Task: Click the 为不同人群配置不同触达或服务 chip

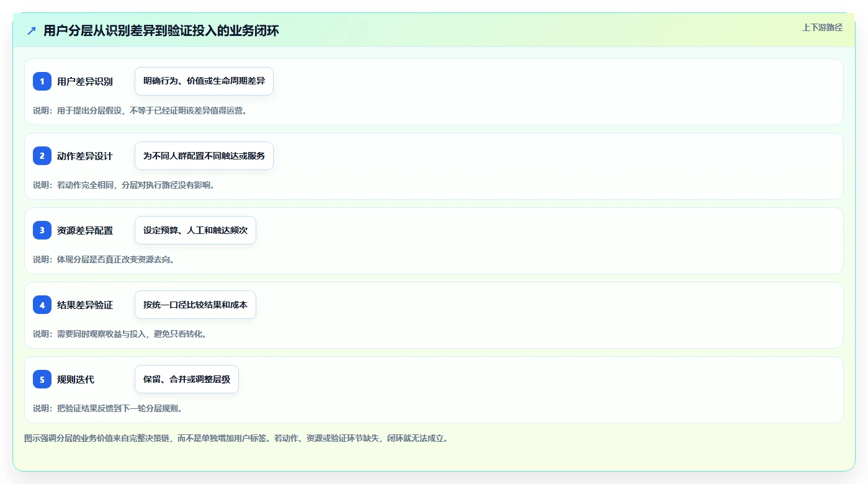Action: [204, 156]
